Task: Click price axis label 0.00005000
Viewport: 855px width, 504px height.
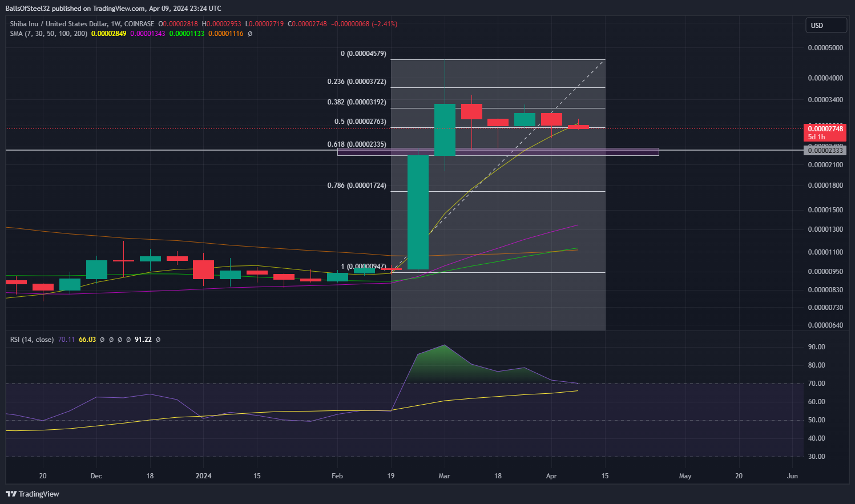Action: (x=825, y=48)
